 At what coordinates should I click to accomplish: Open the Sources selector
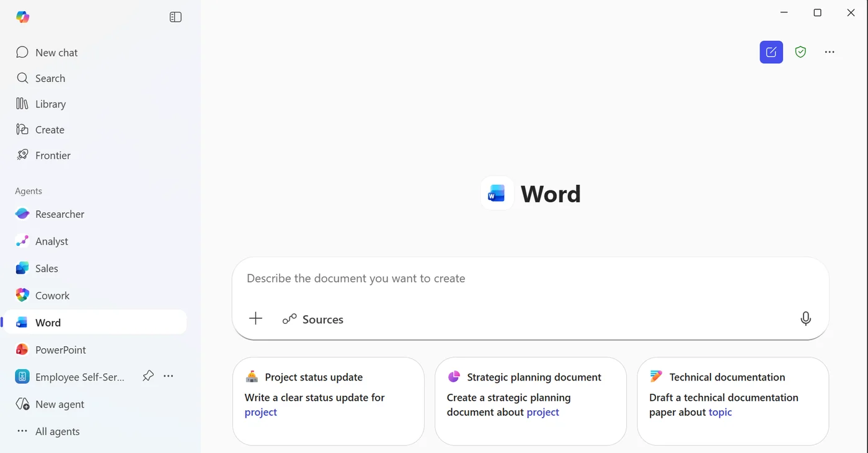click(313, 320)
